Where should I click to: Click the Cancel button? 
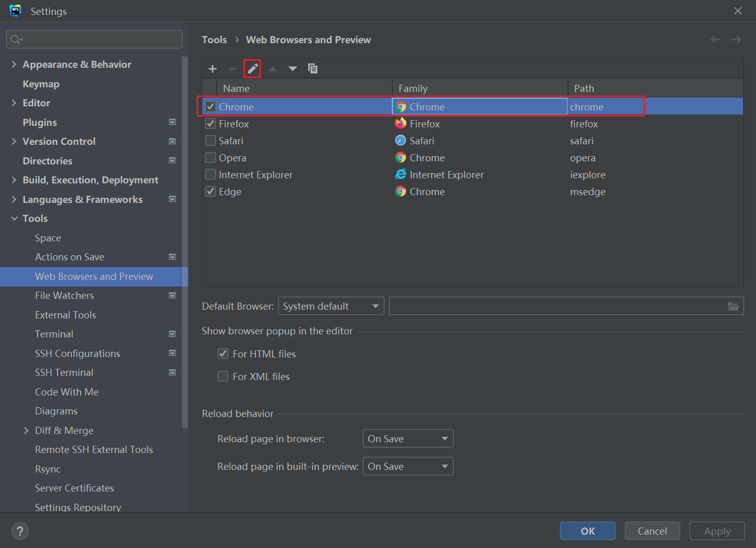[x=652, y=531]
